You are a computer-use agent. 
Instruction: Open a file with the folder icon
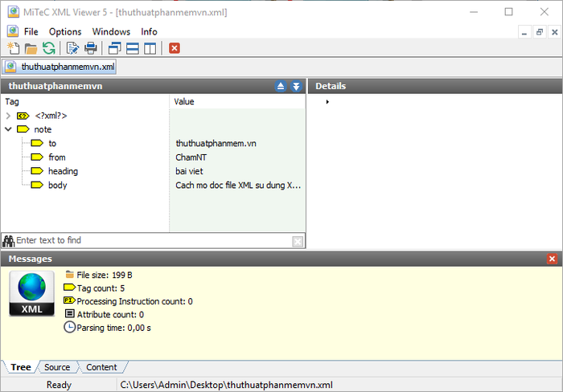click(31, 48)
